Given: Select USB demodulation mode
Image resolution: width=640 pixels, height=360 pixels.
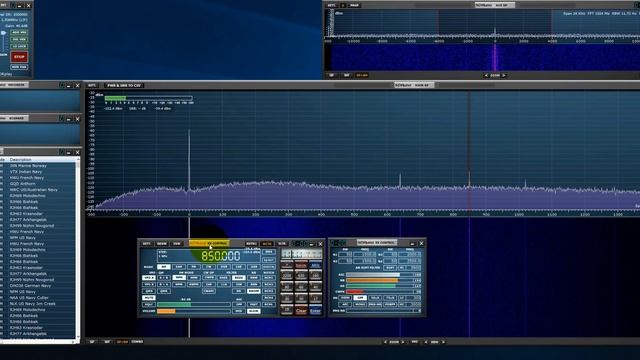Looking at the screenshot, I should 254,267.
